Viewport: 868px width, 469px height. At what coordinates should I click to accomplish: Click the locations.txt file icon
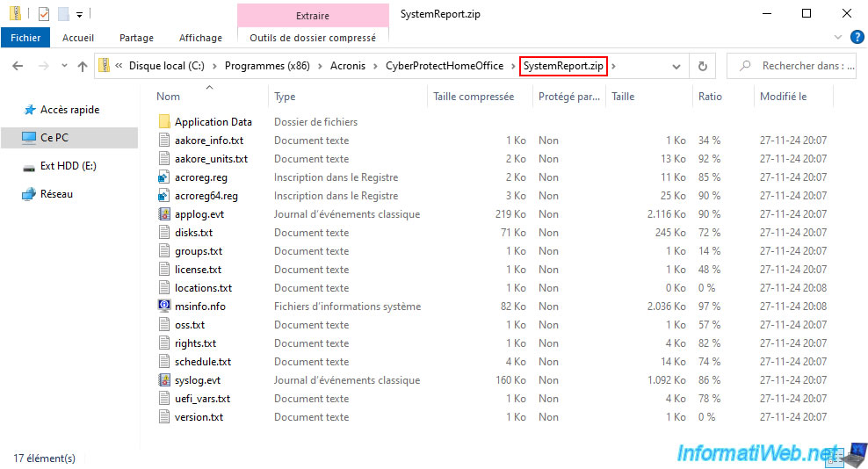pos(164,288)
